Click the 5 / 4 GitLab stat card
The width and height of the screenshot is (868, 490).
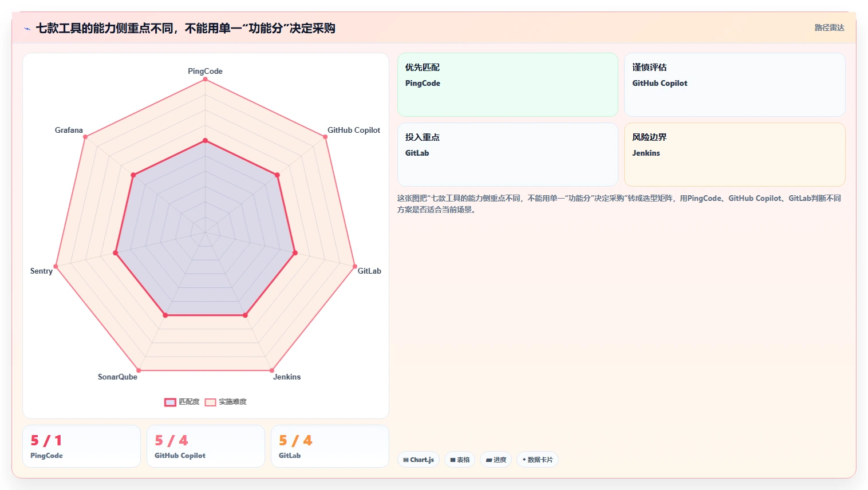click(x=330, y=446)
